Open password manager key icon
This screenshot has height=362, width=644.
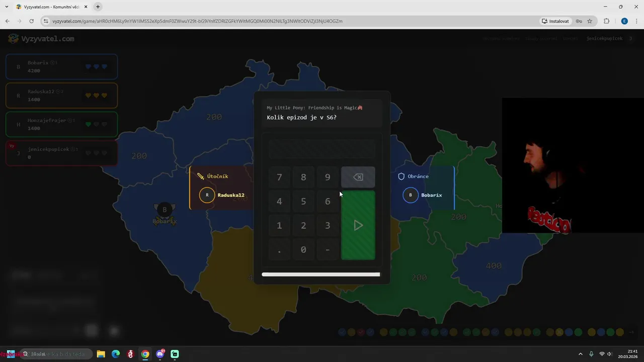pos(579,21)
